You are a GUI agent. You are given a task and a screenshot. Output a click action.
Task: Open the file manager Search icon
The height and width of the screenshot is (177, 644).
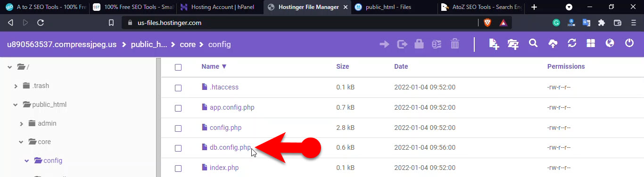click(533, 43)
